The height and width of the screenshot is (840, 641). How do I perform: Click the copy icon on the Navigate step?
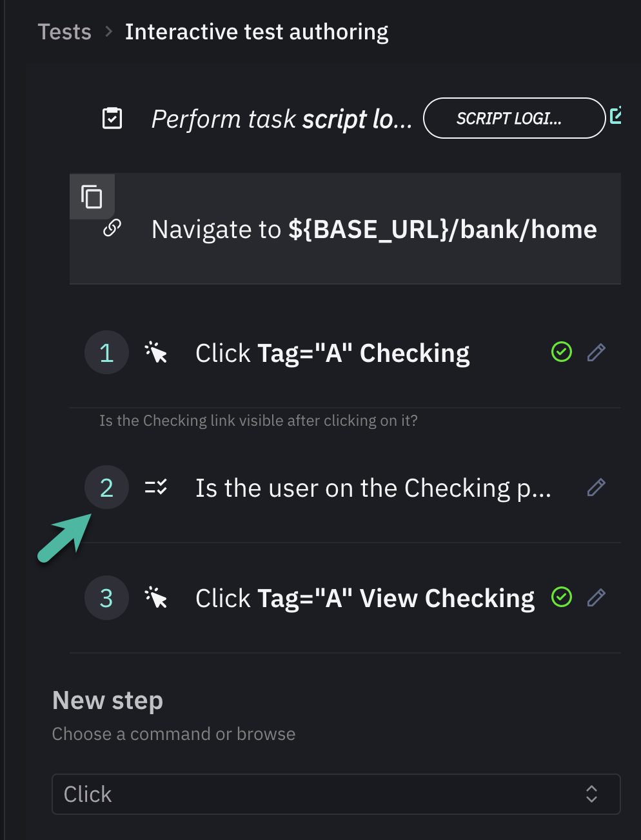(92, 197)
